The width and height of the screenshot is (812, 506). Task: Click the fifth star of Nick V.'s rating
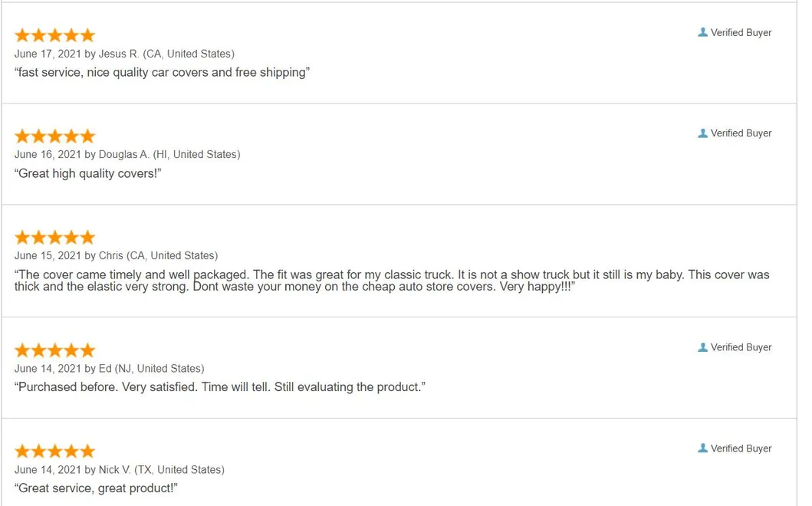pos(87,451)
